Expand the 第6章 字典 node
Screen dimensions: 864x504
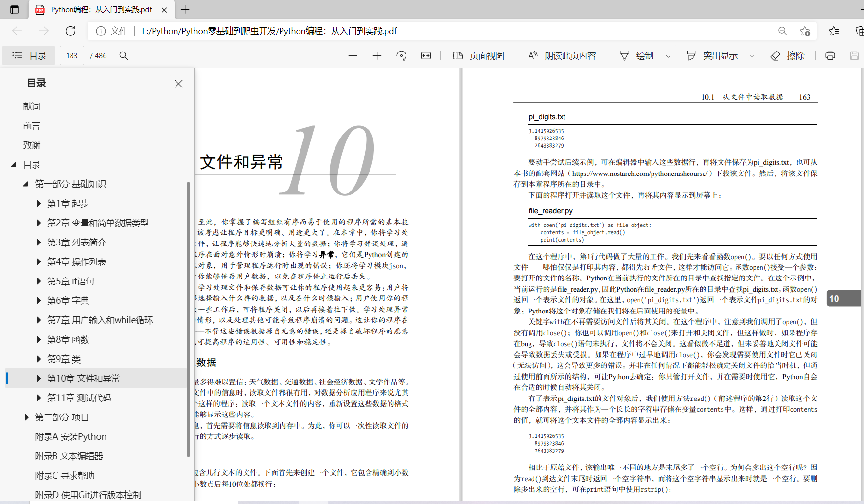pos(38,301)
